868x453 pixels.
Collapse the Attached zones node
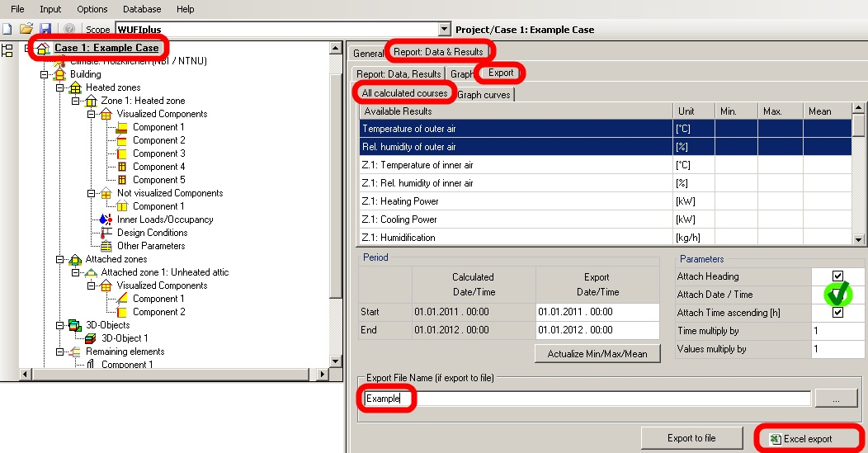(59, 259)
